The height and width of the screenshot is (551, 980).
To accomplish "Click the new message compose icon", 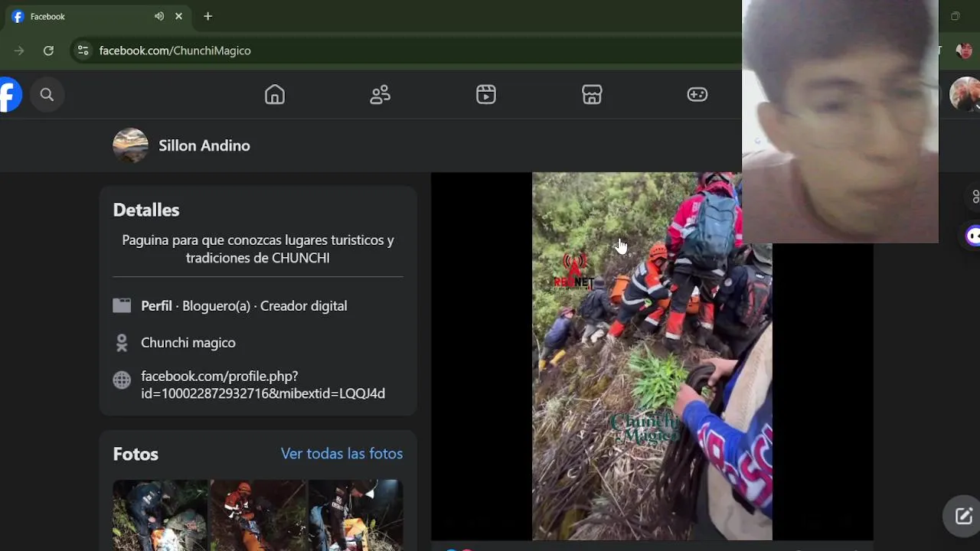I will (963, 516).
